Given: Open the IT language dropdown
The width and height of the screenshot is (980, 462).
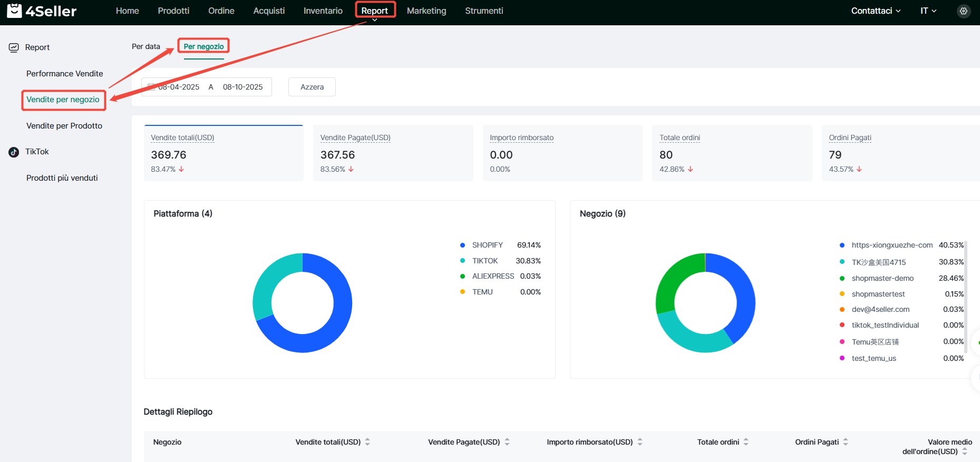Looking at the screenshot, I should pos(928,11).
